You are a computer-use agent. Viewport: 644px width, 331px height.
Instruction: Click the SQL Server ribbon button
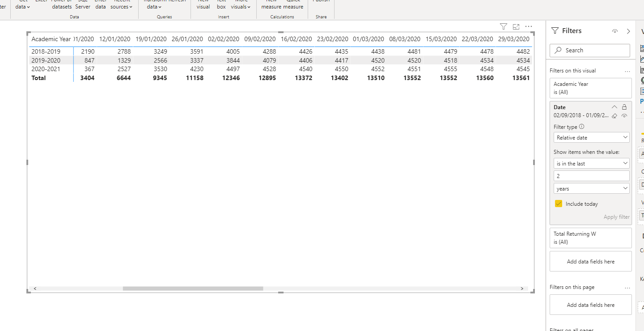point(83,4)
